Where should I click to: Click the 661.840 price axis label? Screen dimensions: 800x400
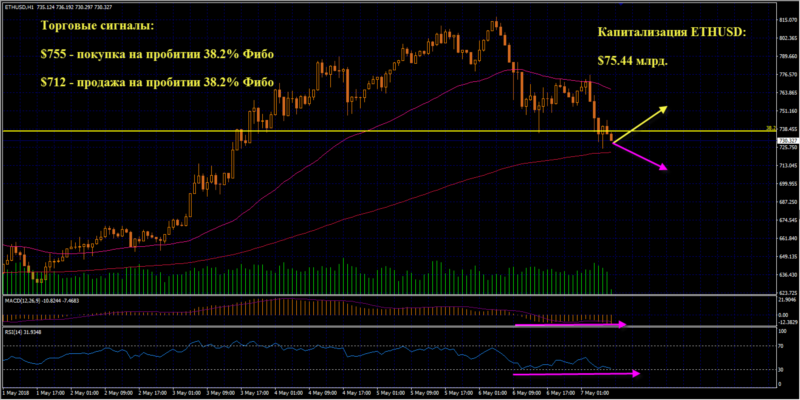pyautogui.click(x=786, y=238)
